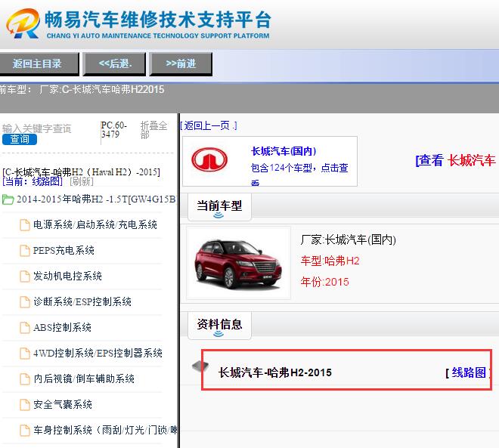The image size is (499, 448).
Task: Click 长城汽车-哈弗H2-2015 entry title
Action: point(275,372)
